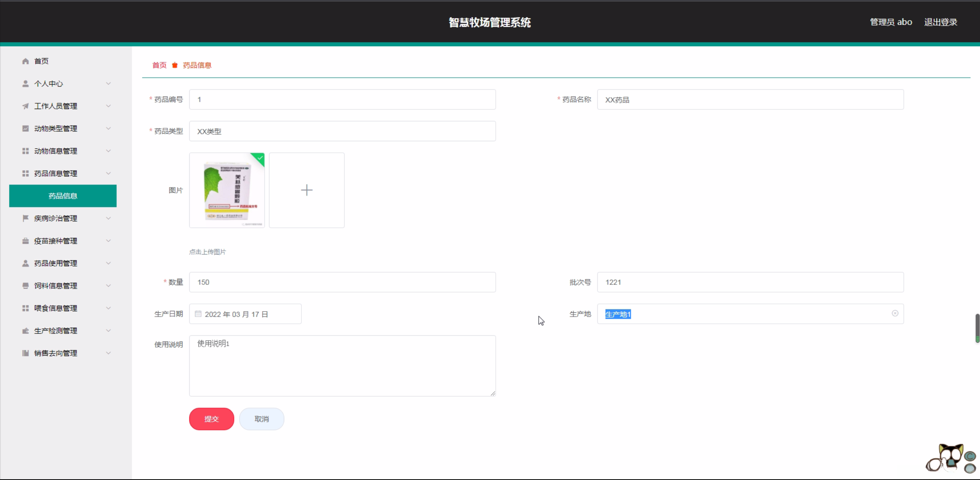Viewport: 980px width, 480px height.
Task: Click the flag icon beside 疾病诊治管理
Action: [x=25, y=218]
